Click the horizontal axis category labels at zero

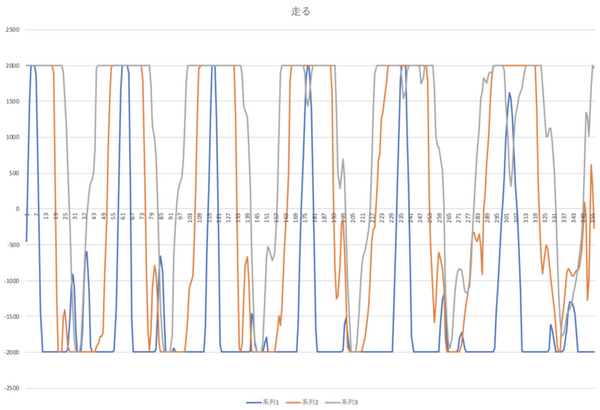300,215
